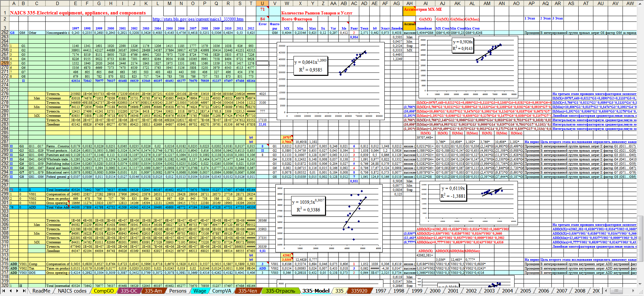Select row 269 by its header
This screenshot has width=644, height=296.
click(4, 63)
